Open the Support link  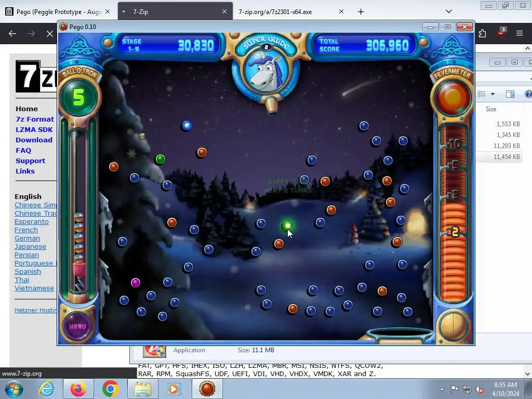coord(30,161)
